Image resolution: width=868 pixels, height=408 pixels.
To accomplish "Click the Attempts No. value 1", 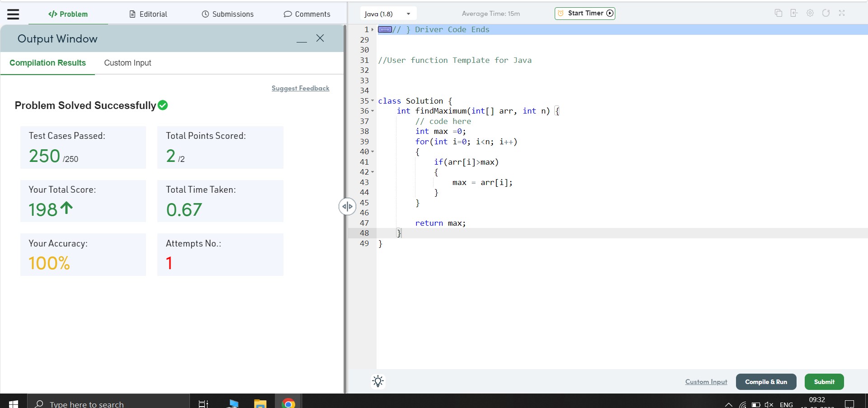I will 169,263.
